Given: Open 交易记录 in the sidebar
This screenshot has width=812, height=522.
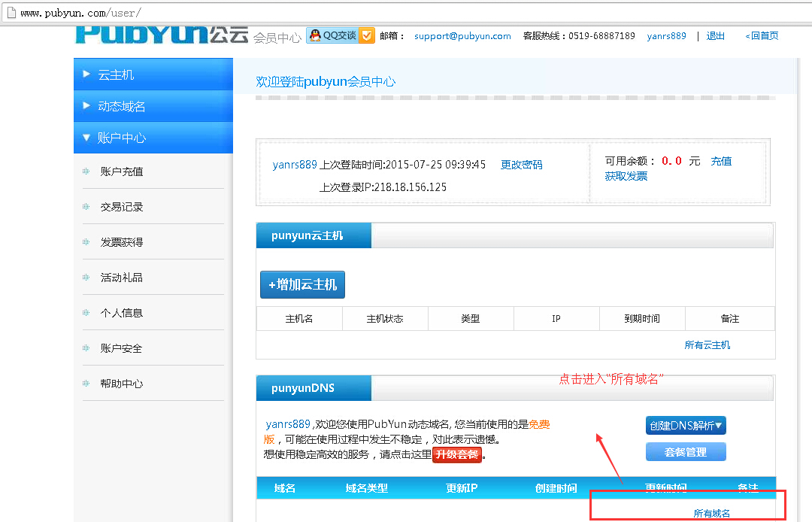Looking at the screenshot, I should 122,207.
